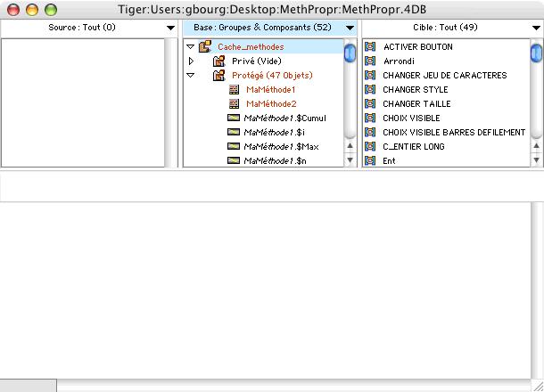The width and height of the screenshot is (544, 392).
Task: Collapse the Cache_methodes tree node
Action: 191,47
